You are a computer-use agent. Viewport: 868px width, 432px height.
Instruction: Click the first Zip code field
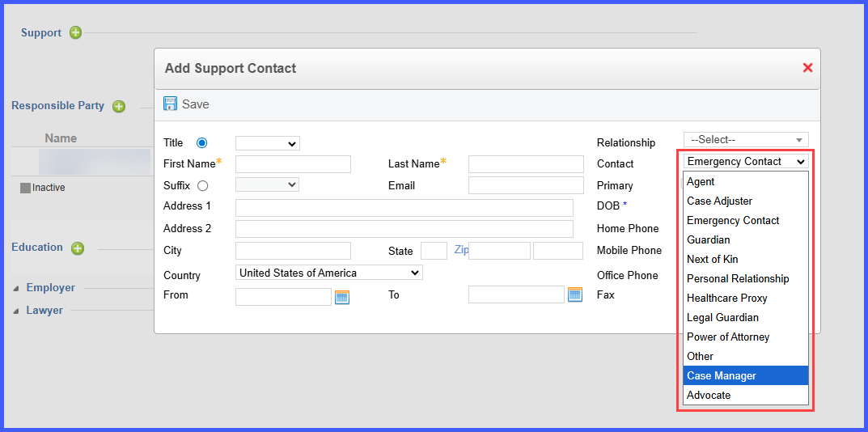(499, 251)
